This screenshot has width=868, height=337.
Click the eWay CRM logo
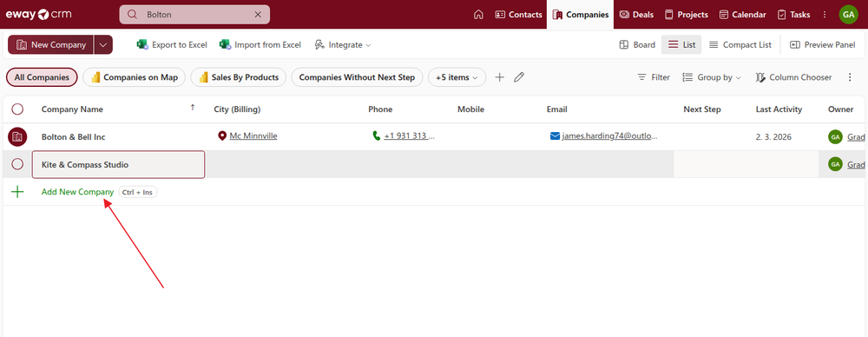point(39,15)
